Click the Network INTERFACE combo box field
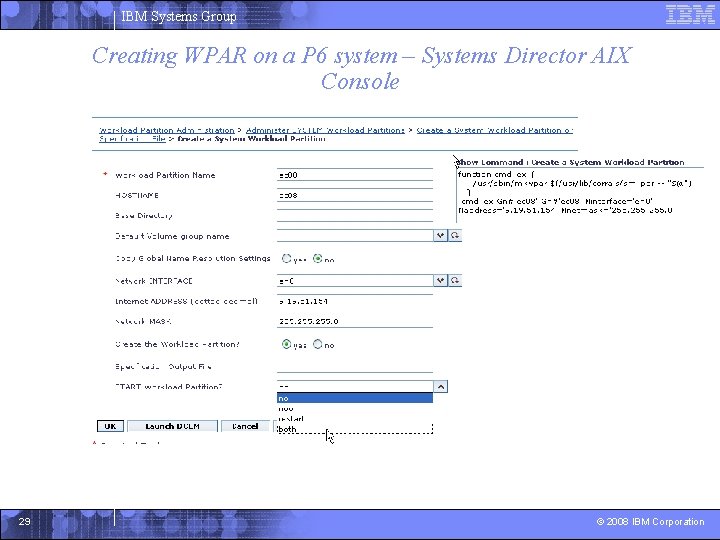Viewport: 720px width, 540px height. [355, 280]
